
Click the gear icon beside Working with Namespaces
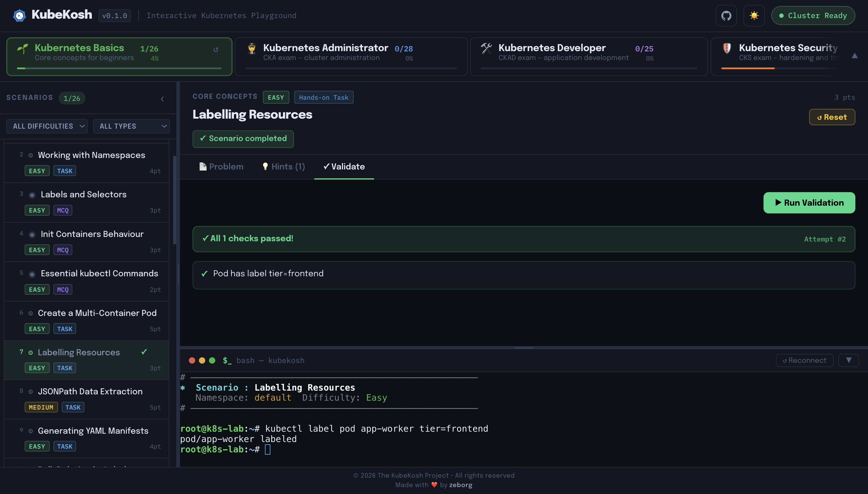pyautogui.click(x=30, y=155)
